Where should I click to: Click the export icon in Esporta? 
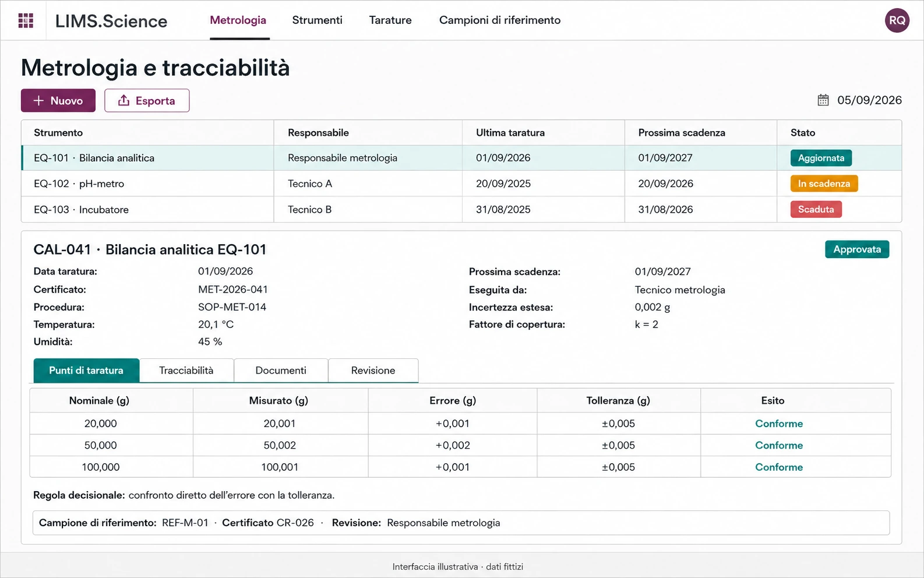click(124, 101)
